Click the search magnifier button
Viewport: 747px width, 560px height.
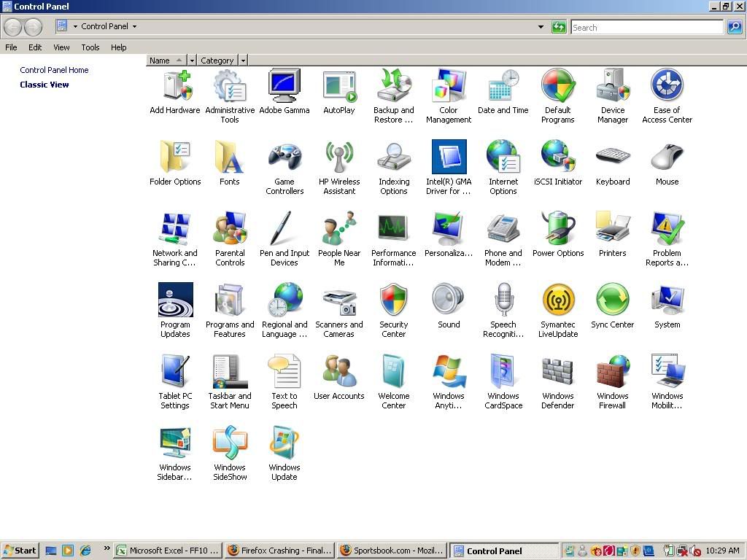734,27
